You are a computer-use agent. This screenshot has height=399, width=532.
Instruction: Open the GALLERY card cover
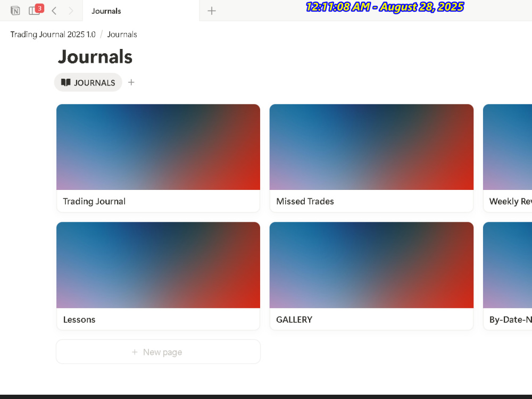click(371, 265)
